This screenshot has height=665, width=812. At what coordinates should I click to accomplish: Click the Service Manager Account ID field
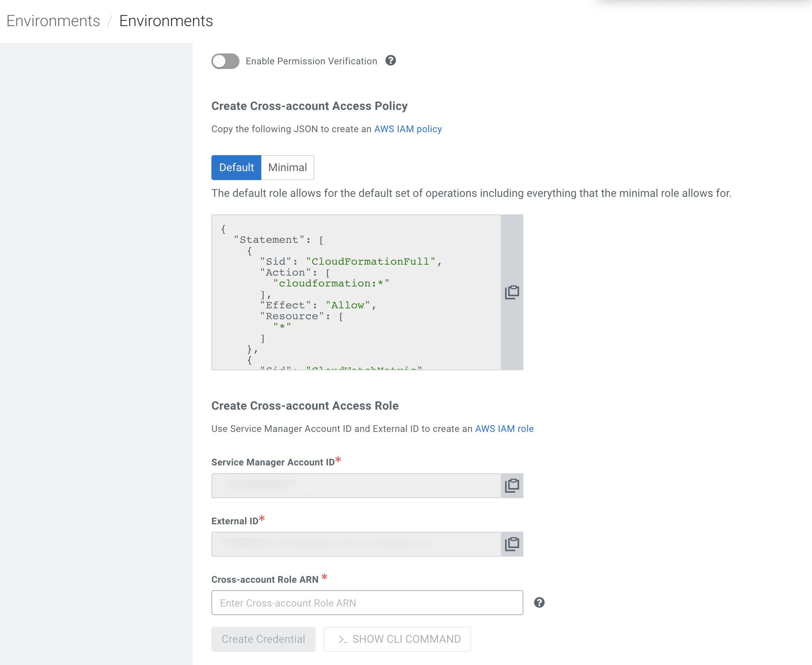[x=356, y=486]
